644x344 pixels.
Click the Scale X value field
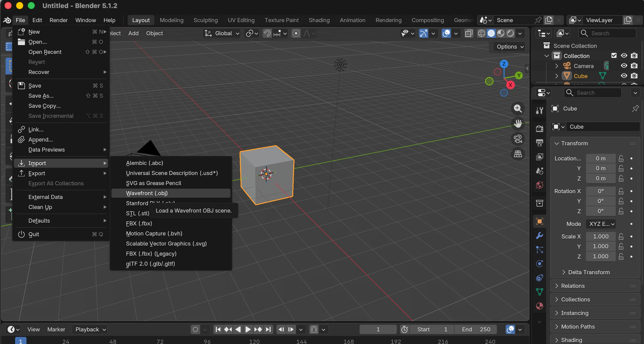[x=601, y=236]
